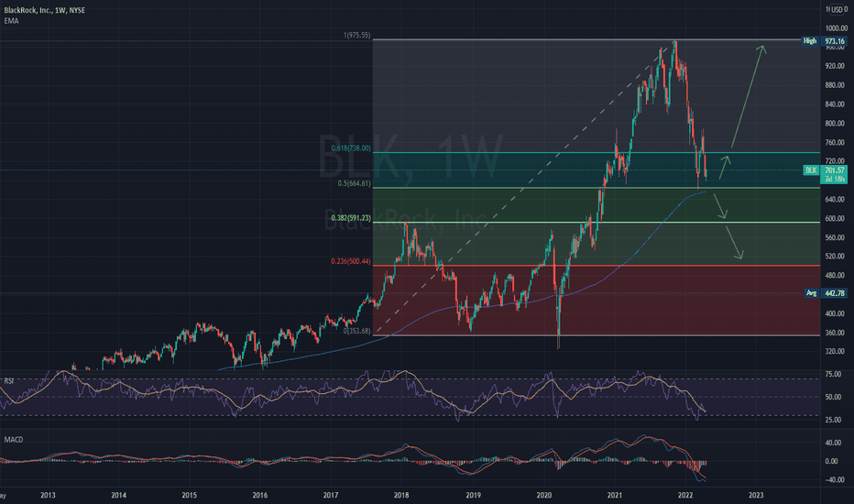Click the 1000.00 price axis value

[x=836, y=28]
